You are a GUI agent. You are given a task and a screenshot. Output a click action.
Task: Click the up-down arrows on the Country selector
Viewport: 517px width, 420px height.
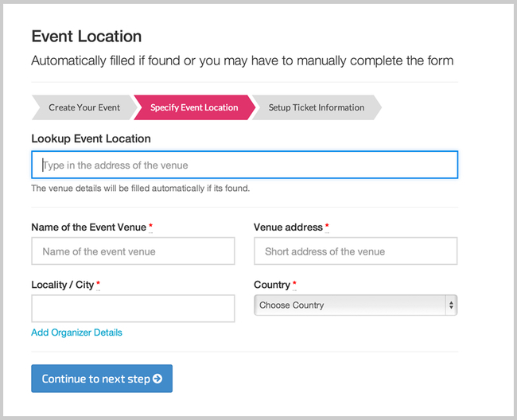tap(451, 305)
